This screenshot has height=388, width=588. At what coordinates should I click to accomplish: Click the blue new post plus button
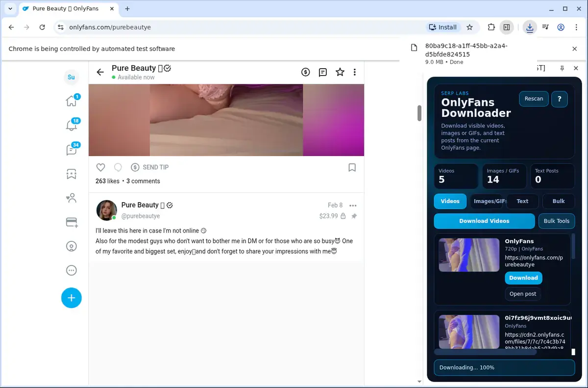point(72,298)
